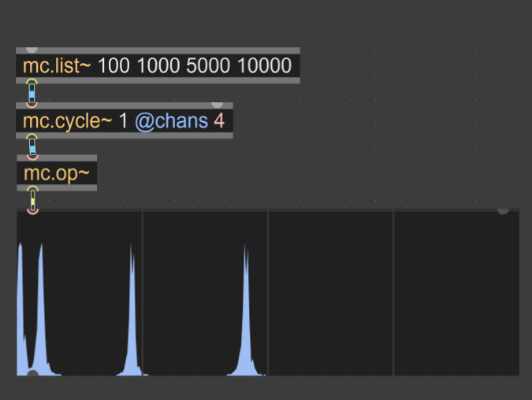This screenshot has width=532, height=400.
Task: Click the empty third spectroscope channel panel
Action: point(330,291)
